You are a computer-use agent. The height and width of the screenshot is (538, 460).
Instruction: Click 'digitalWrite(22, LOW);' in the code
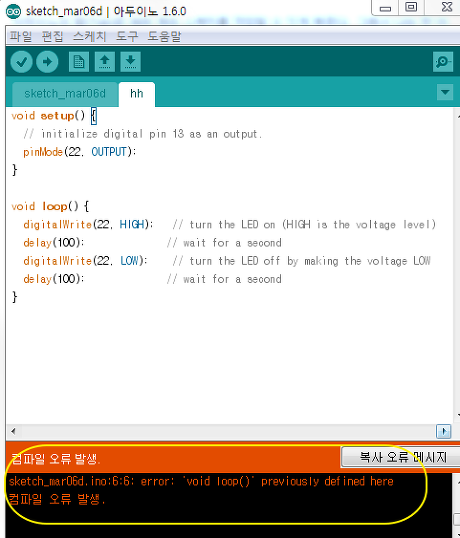[85, 261]
